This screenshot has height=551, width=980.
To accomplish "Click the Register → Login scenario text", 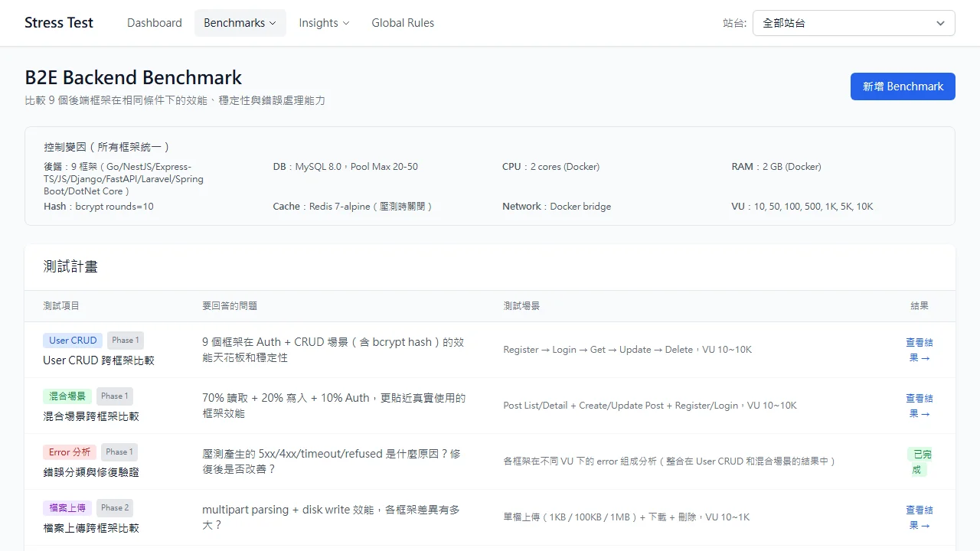I will [x=628, y=350].
